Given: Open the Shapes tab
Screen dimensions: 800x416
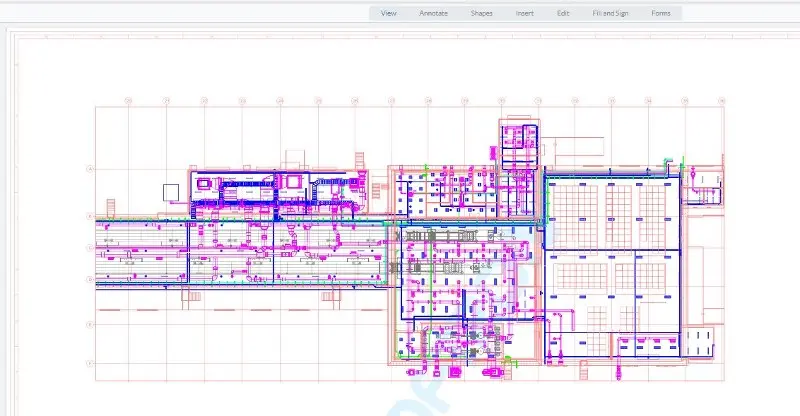Looking at the screenshot, I should [481, 13].
